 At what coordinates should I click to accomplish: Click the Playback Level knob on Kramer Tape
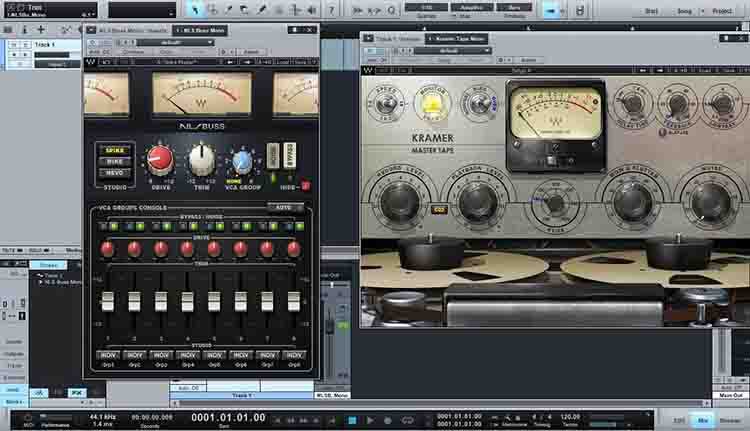[478, 203]
